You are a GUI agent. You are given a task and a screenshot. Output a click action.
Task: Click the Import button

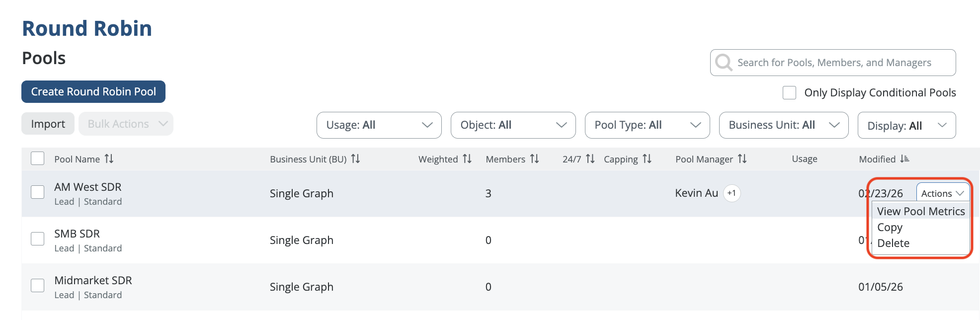pos(48,124)
